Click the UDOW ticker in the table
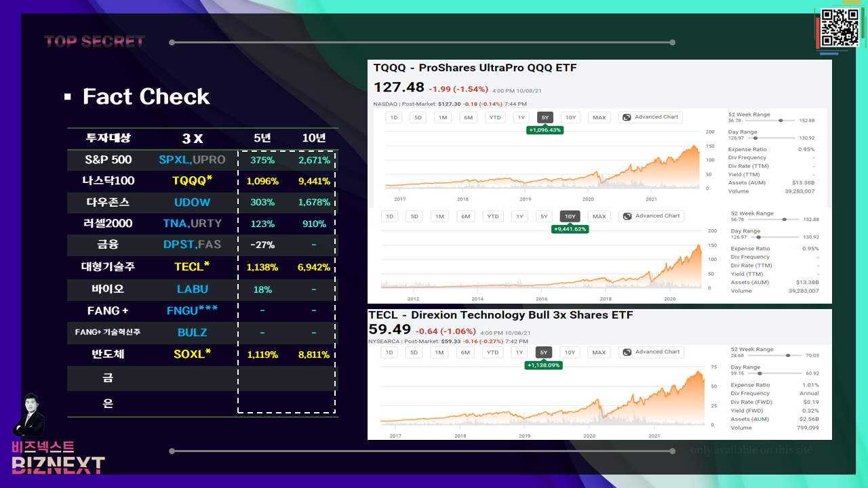 [192, 202]
